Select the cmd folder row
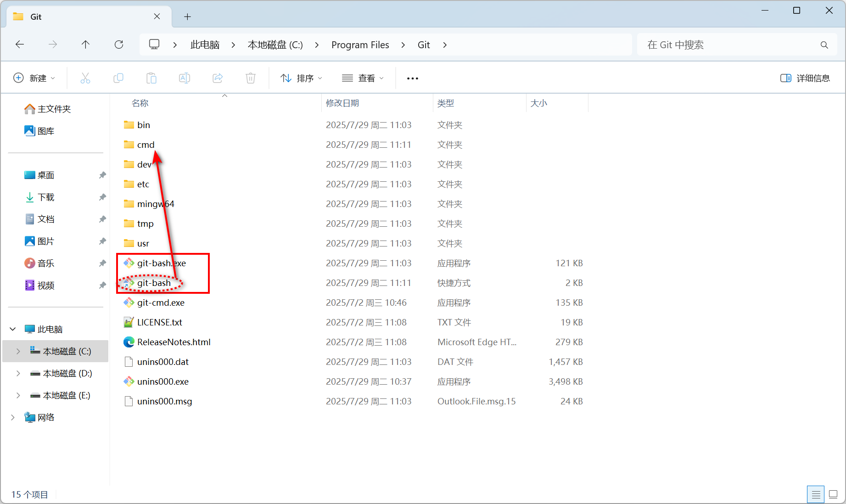This screenshot has height=504, width=846. pyautogui.click(x=353, y=145)
